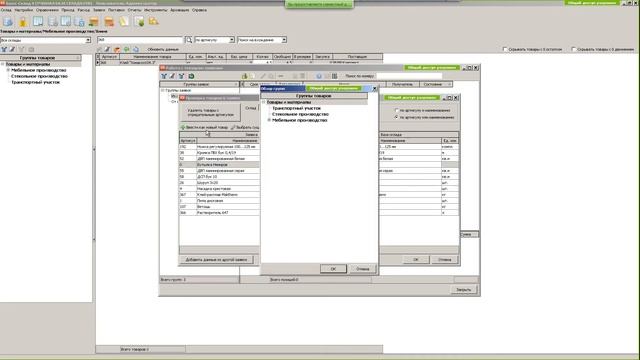
Task: Select Стекольное производство in Обзор групп dialog
Action: pos(300,114)
